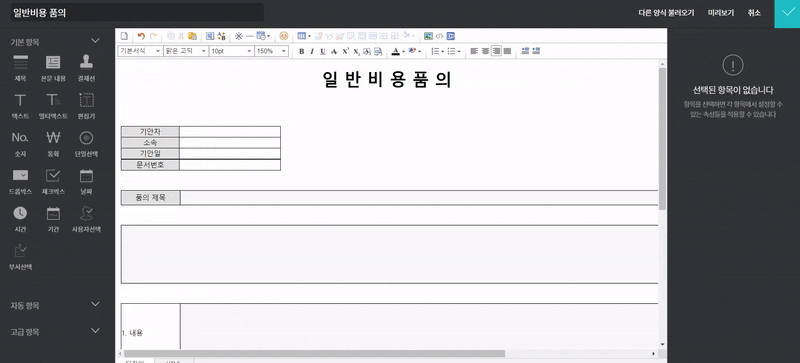Viewport: 800px width, 363px height.
Task: Click 미리보기 preview
Action: click(x=721, y=13)
